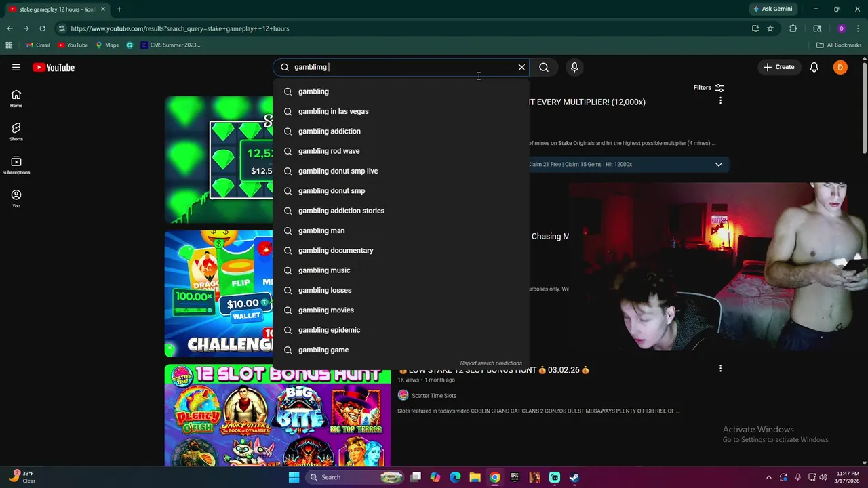
Task: Open the Chrome apps grid icon
Action: [9, 45]
